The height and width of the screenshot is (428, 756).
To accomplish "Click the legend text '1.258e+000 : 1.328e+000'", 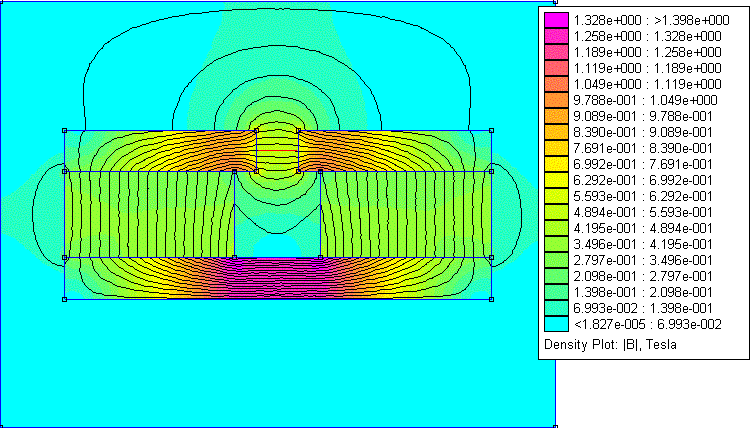I will 648,36.
